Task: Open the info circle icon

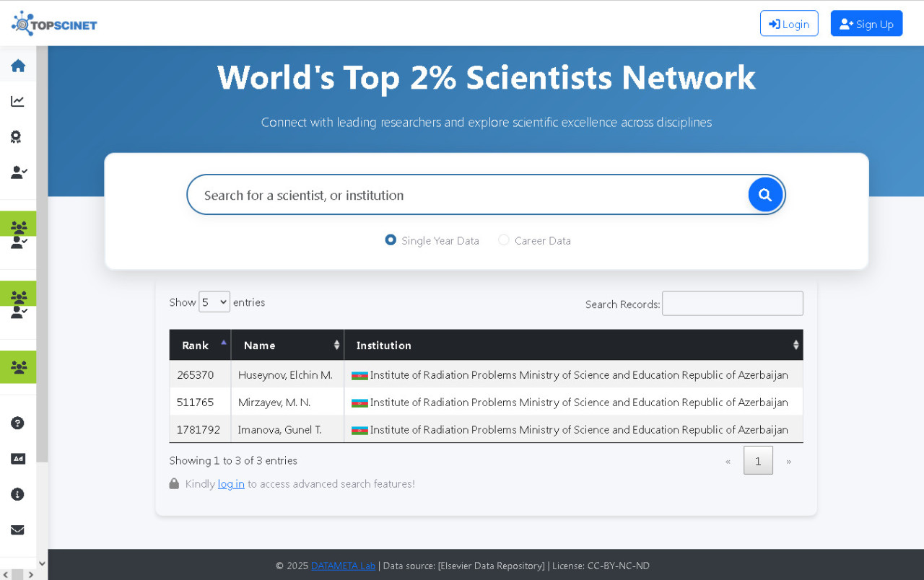Action: (x=18, y=494)
